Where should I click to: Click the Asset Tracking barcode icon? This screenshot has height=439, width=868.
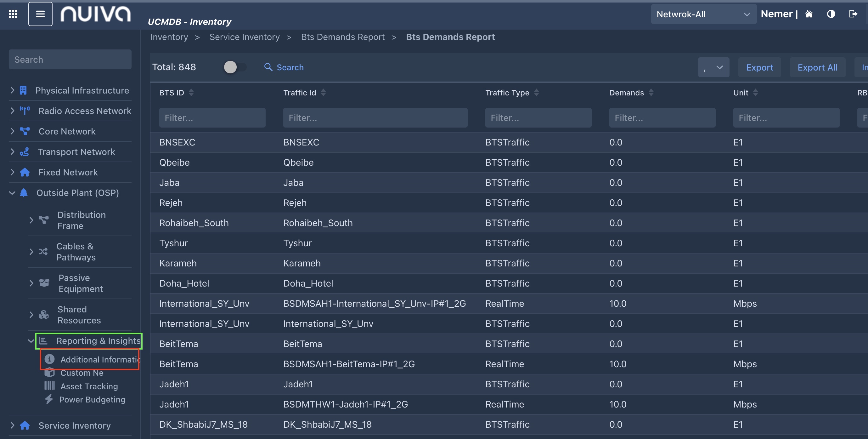point(49,386)
